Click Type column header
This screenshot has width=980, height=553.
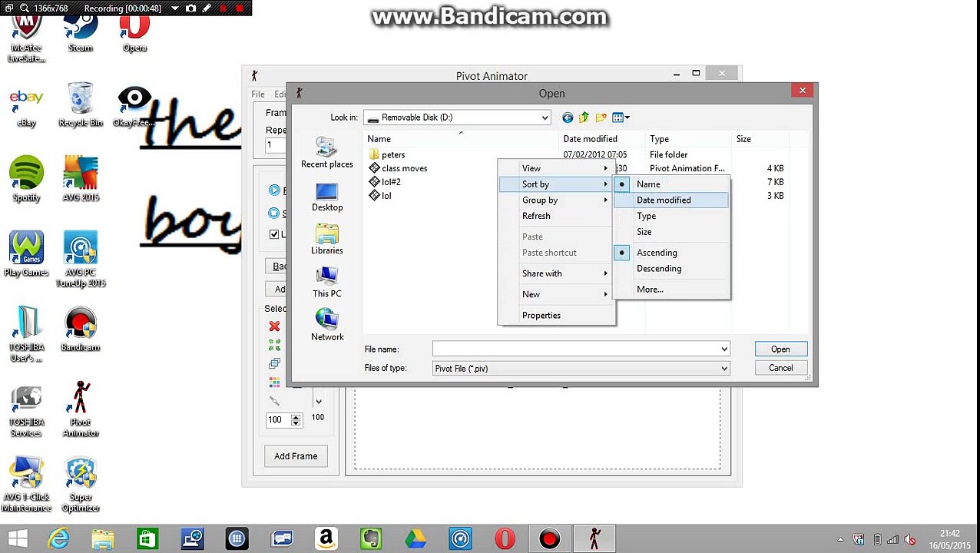690,139
